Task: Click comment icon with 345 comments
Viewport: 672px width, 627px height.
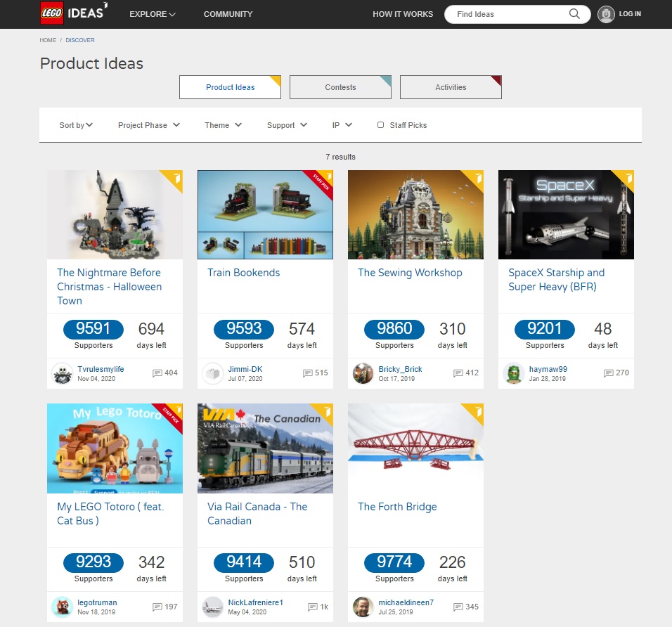Action: pos(458,607)
